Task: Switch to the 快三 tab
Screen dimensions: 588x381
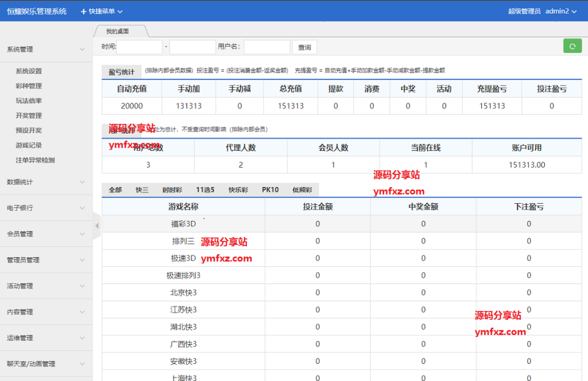Action: [141, 189]
